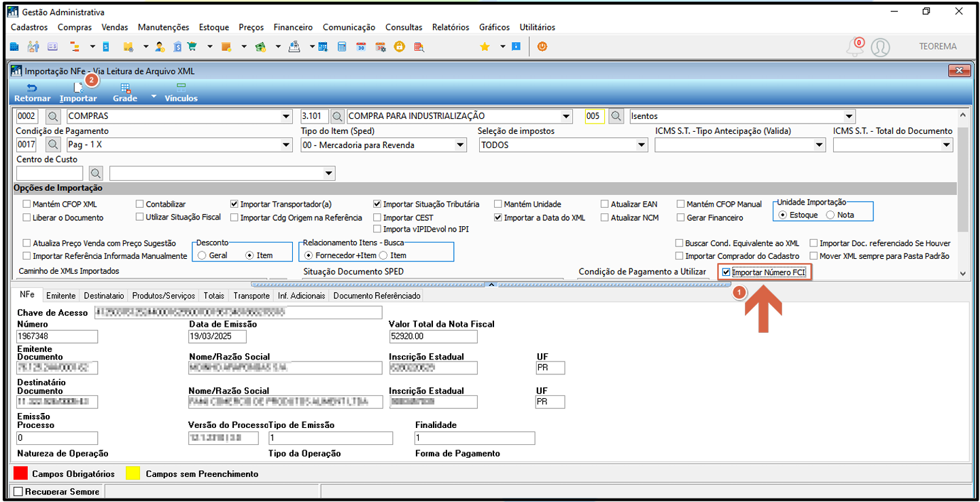
Task: Click the search magnifier next to code 0017
Action: point(53,145)
